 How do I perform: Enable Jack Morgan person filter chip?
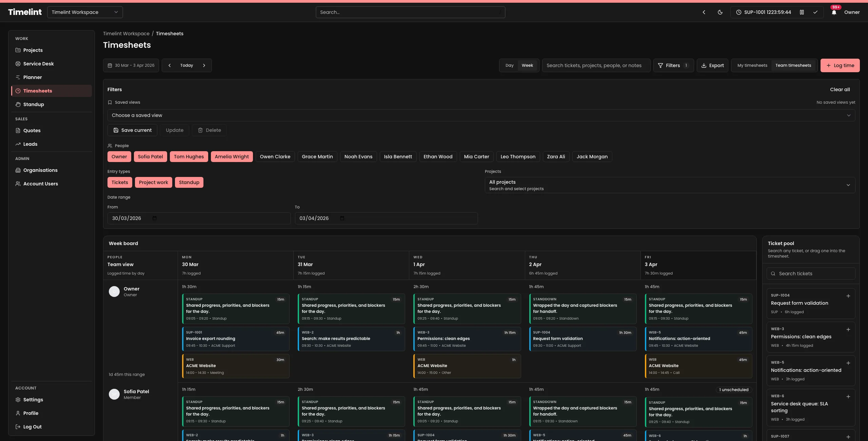(x=592, y=157)
